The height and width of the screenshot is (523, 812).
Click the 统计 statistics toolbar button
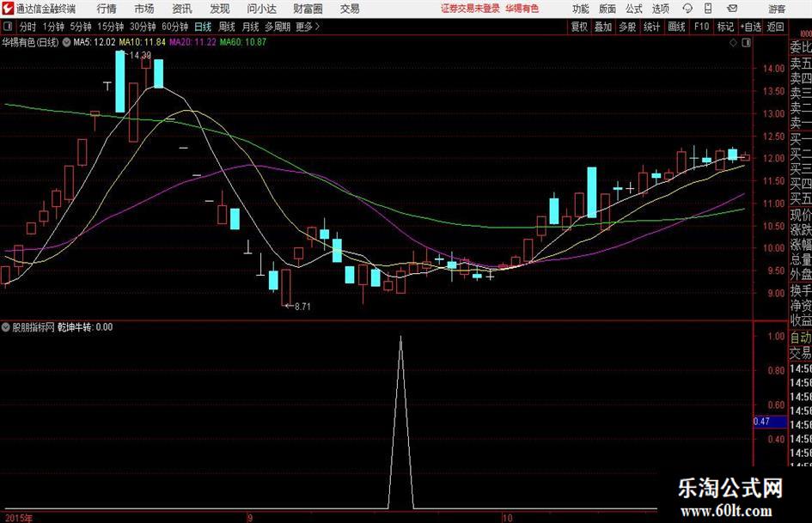point(651,27)
